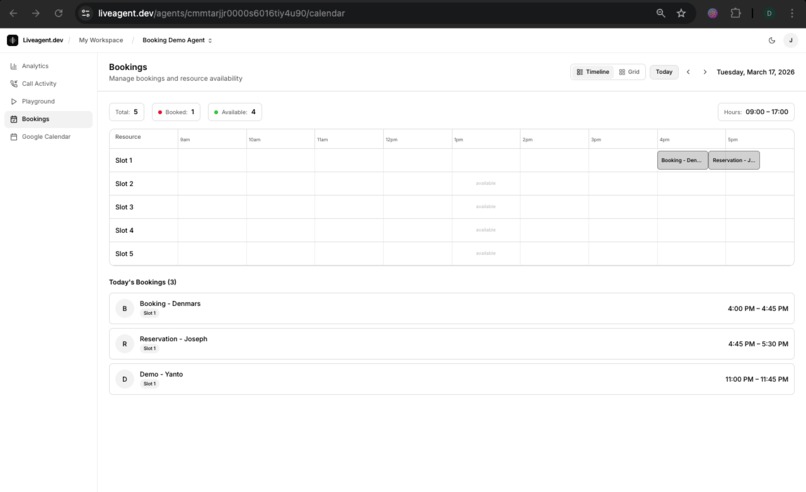Click the purple extension icon in the browser toolbar
806x492 pixels.
(712, 13)
